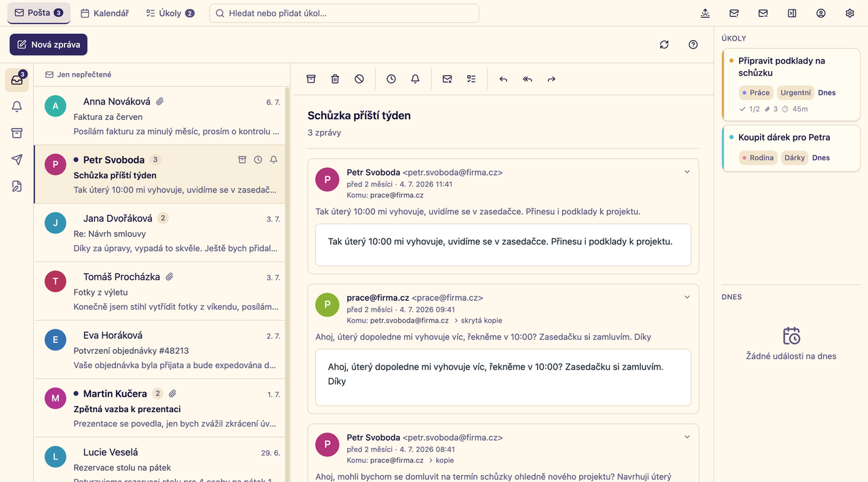Open the Archive folder in left sidebar
The image size is (868, 482).
tap(17, 133)
